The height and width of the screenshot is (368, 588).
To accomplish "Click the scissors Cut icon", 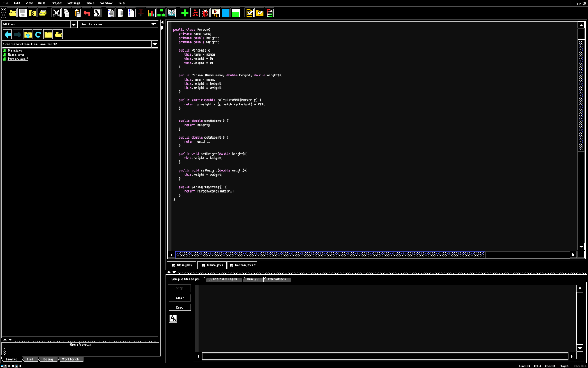I will (57, 13).
